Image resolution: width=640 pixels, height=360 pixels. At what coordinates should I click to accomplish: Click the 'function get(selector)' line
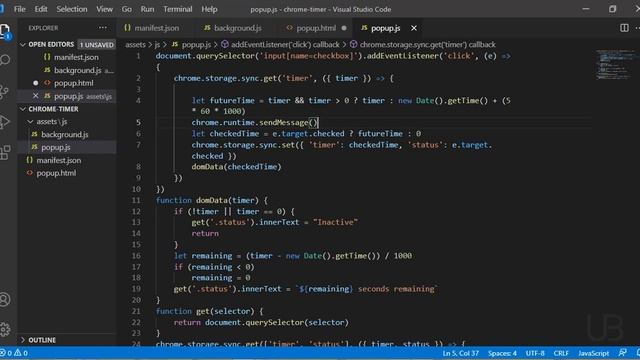click(209, 311)
